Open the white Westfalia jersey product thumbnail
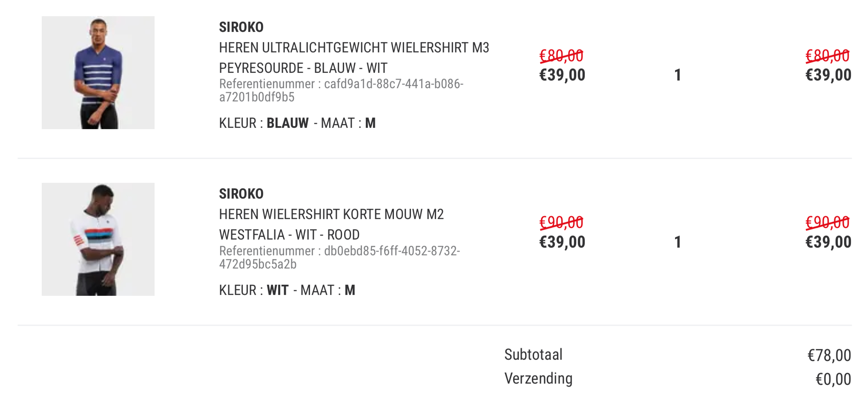The width and height of the screenshot is (868, 402). coord(98,239)
